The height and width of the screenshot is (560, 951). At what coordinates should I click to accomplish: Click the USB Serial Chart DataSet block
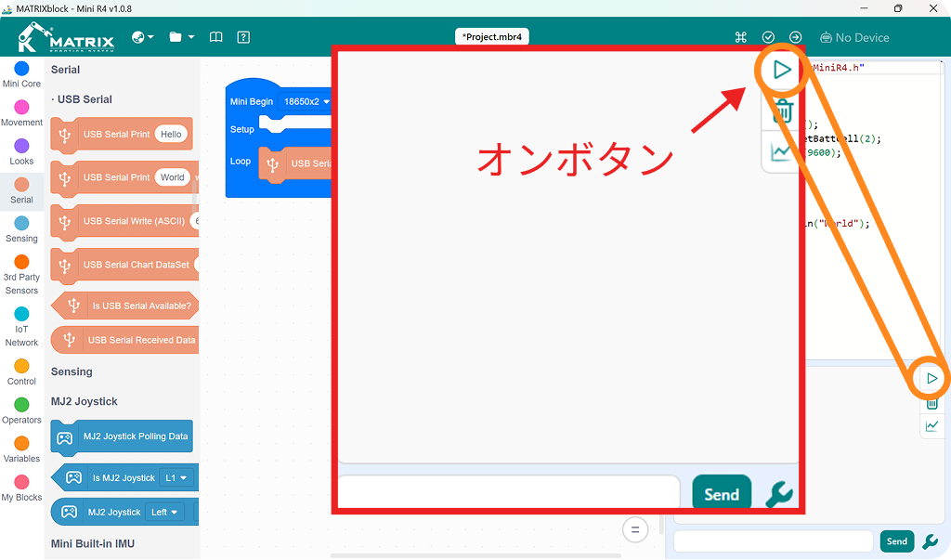[x=124, y=265]
